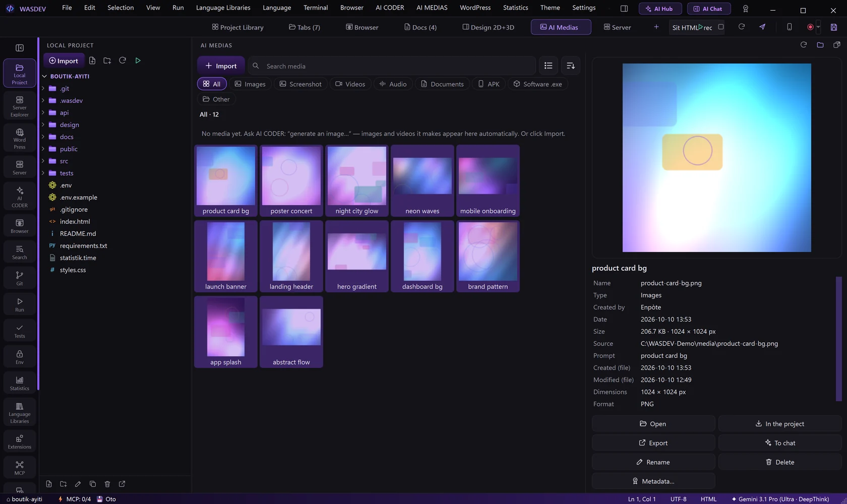The image size is (847, 504).
Task: Toggle the side panel layout icon beside AI Hub
Action: (x=624, y=9)
